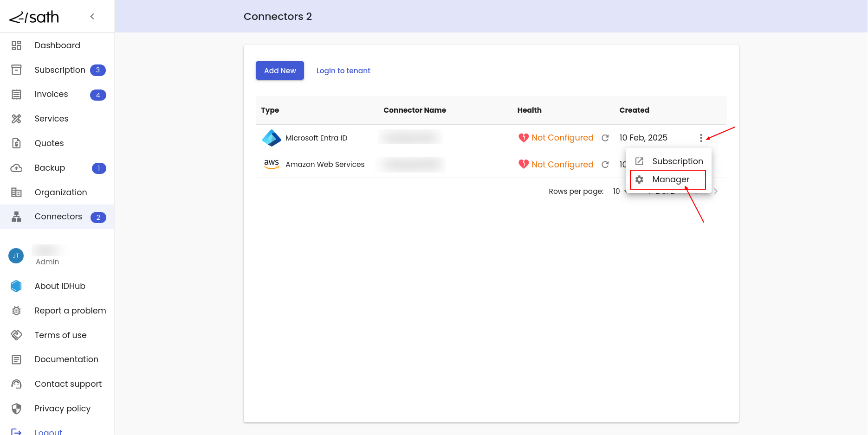Open the rows per page dropdown
The height and width of the screenshot is (435, 868).
pyautogui.click(x=619, y=191)
